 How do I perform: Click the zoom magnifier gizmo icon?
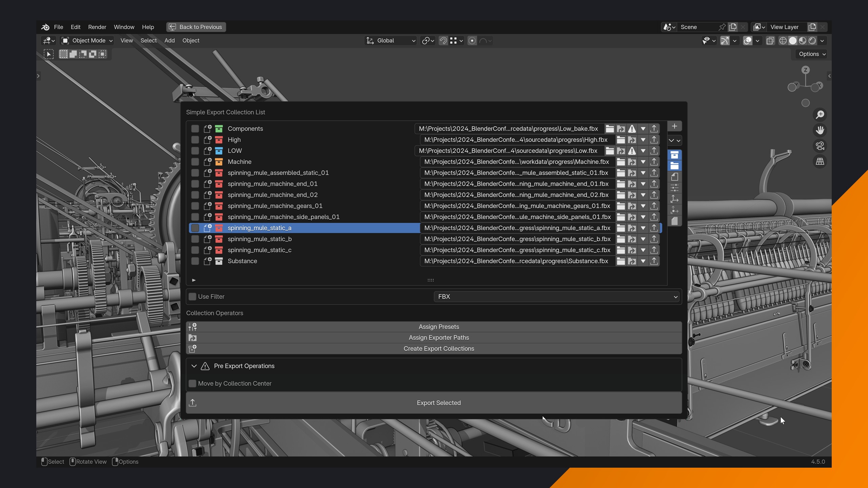click(820, 115)
